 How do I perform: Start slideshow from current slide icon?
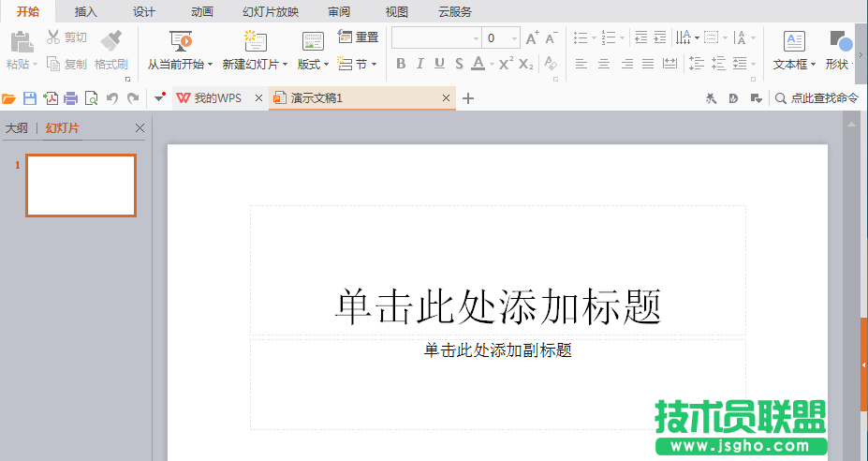tap(181, 41)
